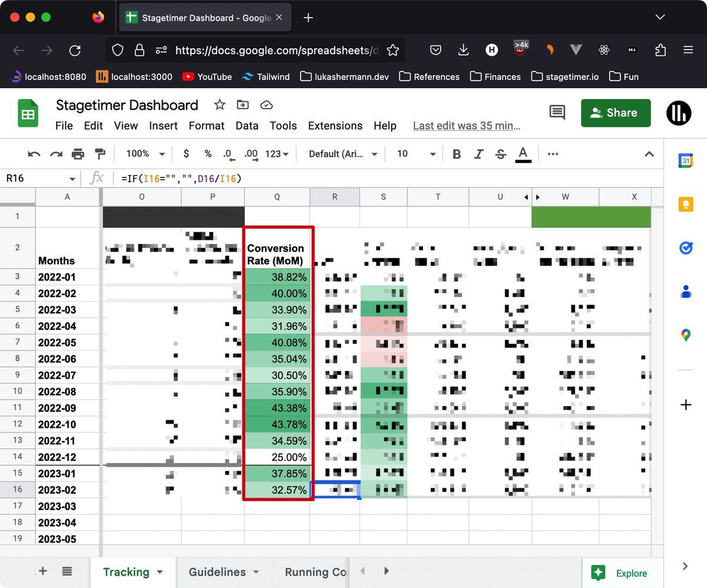Open the comment history icon

pyautogui.click(x=557, y=113)
